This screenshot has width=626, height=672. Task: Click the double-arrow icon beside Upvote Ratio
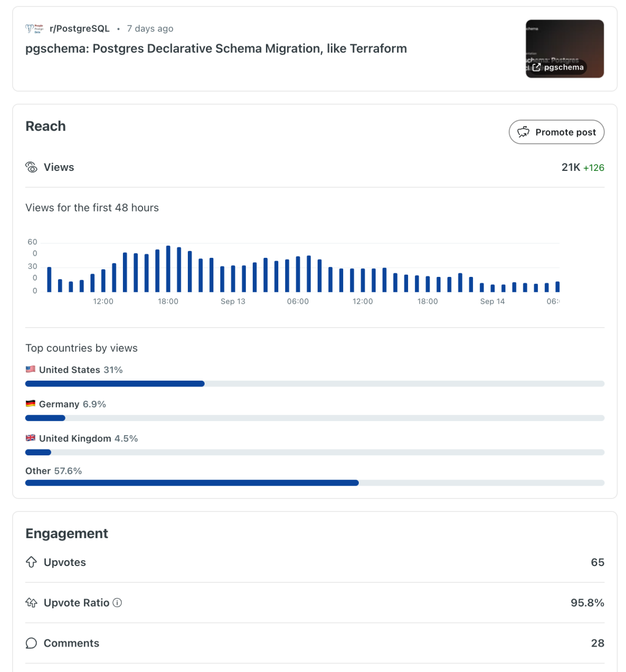pyautogui.click(x=31, y=602)
